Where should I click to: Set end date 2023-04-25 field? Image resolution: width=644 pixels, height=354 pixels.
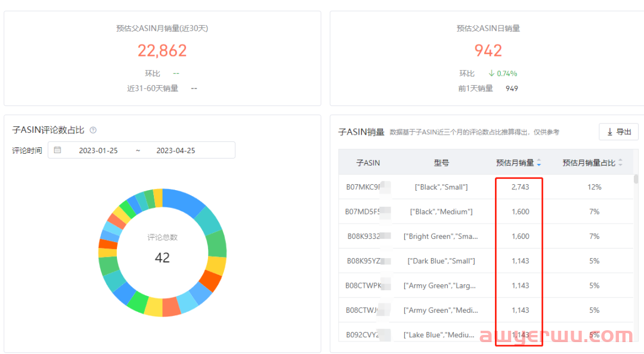click(x=176, y=150)
